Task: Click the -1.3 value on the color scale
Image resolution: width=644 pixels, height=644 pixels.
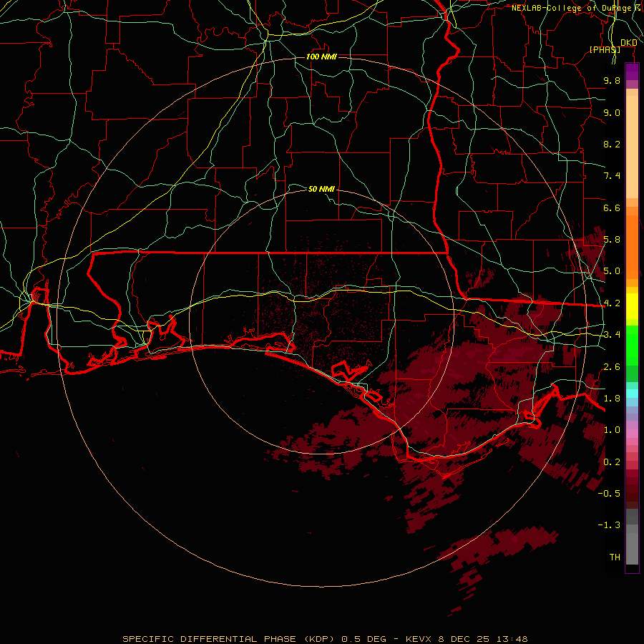Action: [x=609, y=525]
